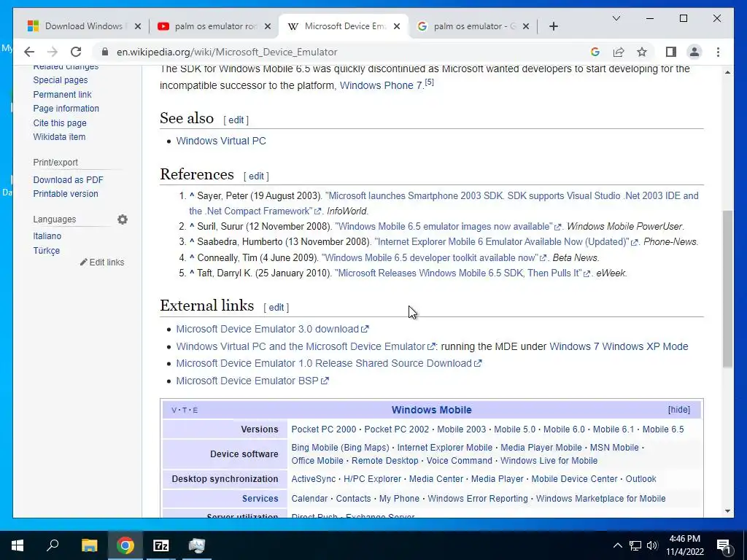Open language settings gear icon

(x=123, y=219)
